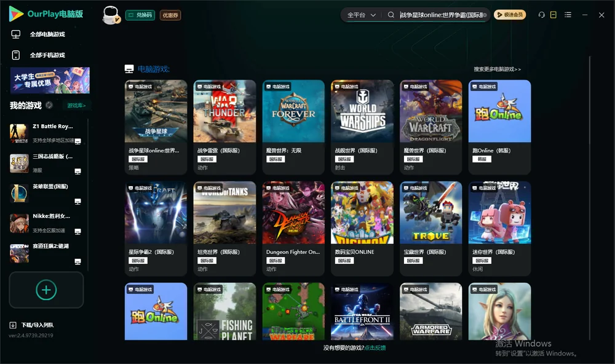Select the 跑Online (韩服) game title
The height and width of the screenshot is (364, 615).
pyautogui.click(x=491, y=151)
